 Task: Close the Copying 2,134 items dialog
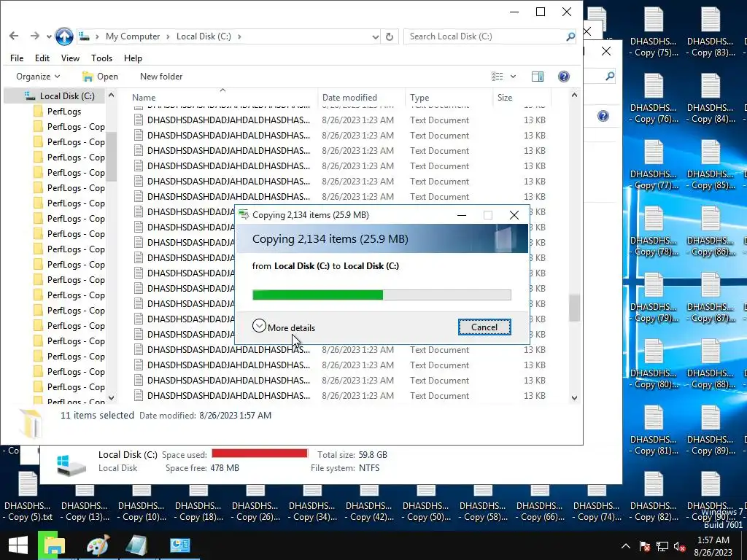click(514, 215)
